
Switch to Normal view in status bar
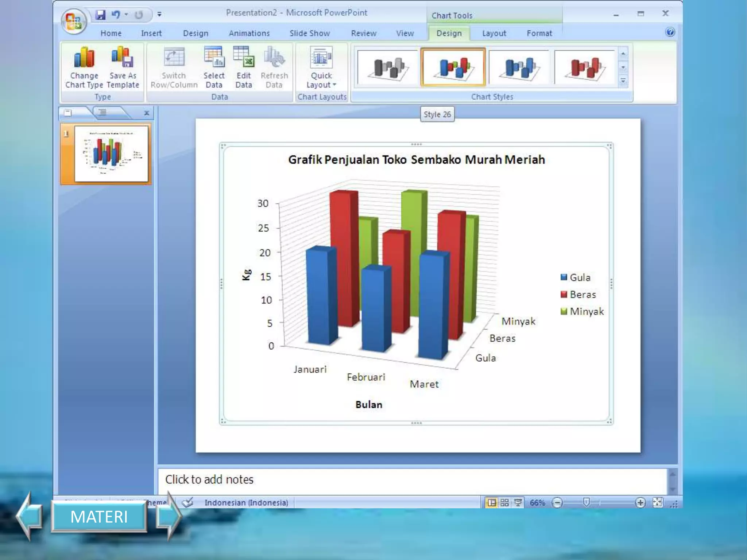492,503
